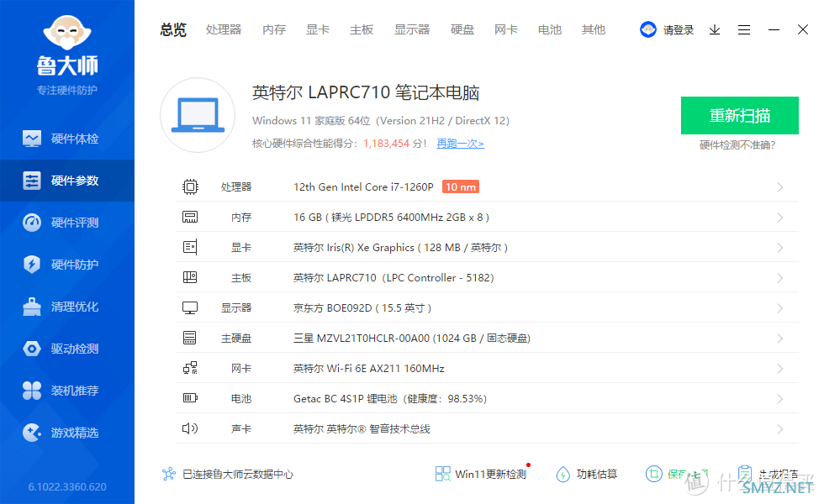This screenshot has height=504, width=824.
Task: Click 硬件检测不准确? link
Action: pyautogui.click(x=737, y=144)
